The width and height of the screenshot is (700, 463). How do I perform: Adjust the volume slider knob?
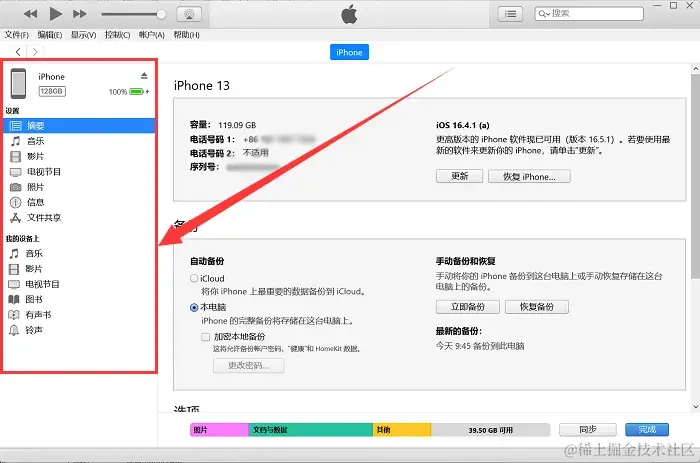[161, 14]
